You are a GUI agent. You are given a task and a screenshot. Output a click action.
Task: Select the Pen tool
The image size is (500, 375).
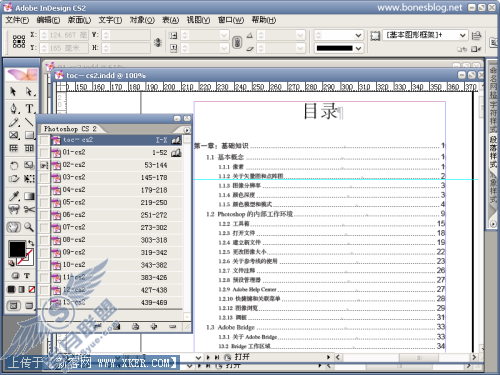pos(13,108)
